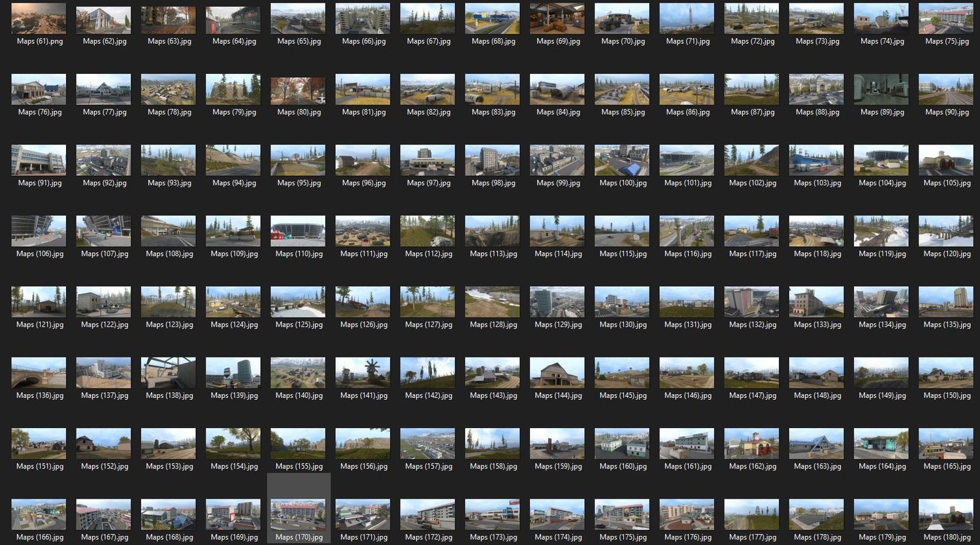Pick the Maps (162).jpg thumbnail
This screenshot has width=980, height=545.
click(x=751, y=444)
